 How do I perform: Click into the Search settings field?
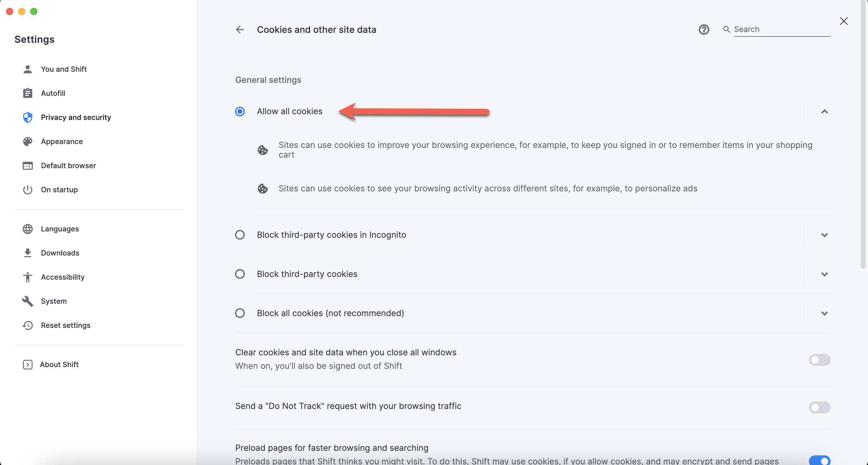point(782,29)
